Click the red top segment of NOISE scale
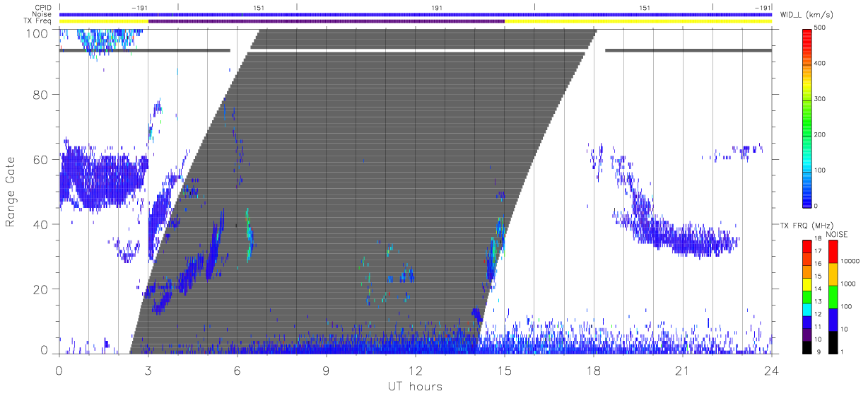The width and height of the screenshot is (868, 401). tap(833, 252)
